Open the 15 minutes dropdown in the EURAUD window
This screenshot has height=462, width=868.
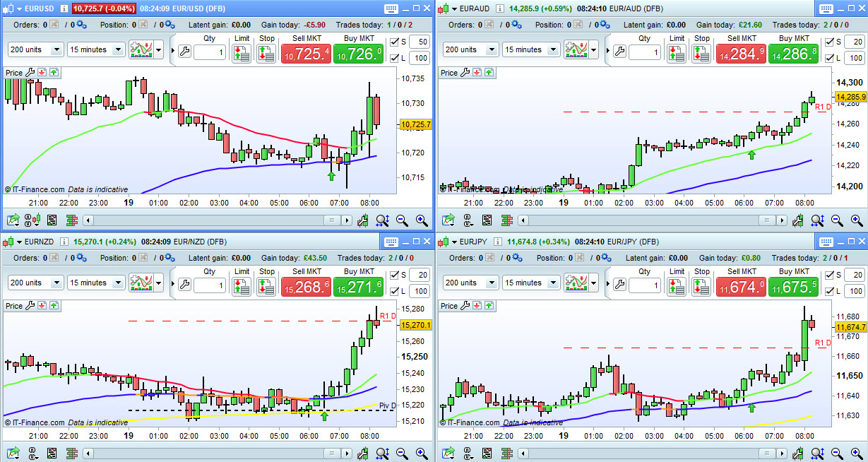pyautogui.click(x=531, y=50)
